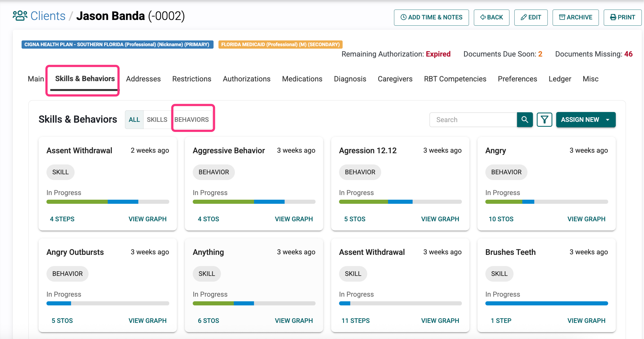Screen dimensions: 644x339
Task: Switch to the Authorizations tab
Action: pyautogui.click(x=246, y=79)
